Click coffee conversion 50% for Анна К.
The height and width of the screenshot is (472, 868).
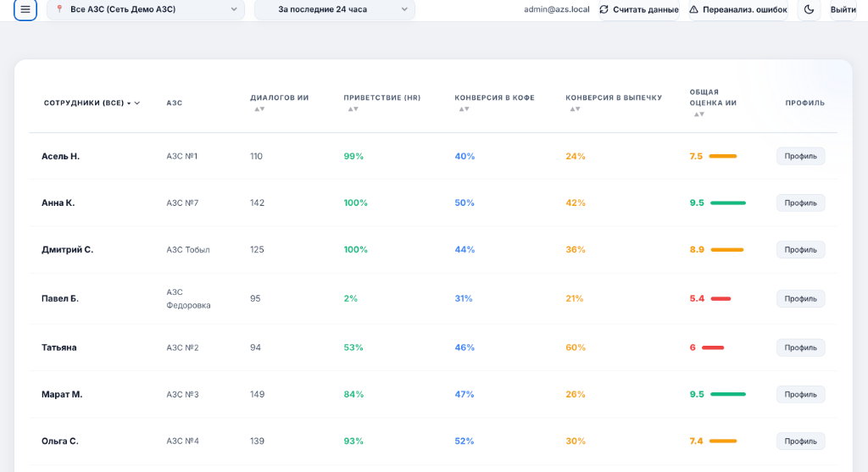click(465, 203)
